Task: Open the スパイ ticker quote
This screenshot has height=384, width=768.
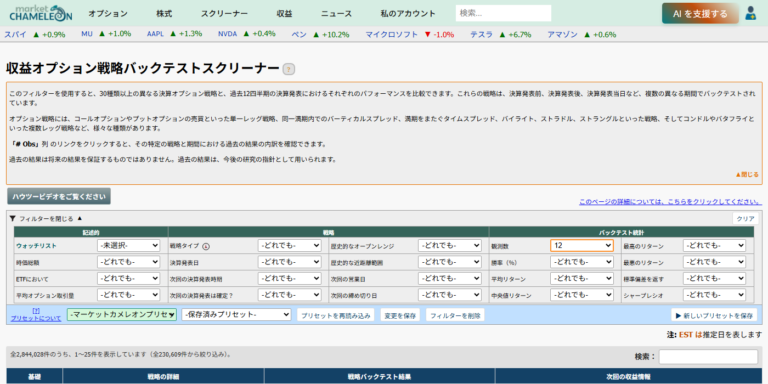Action: click(15, 34)
